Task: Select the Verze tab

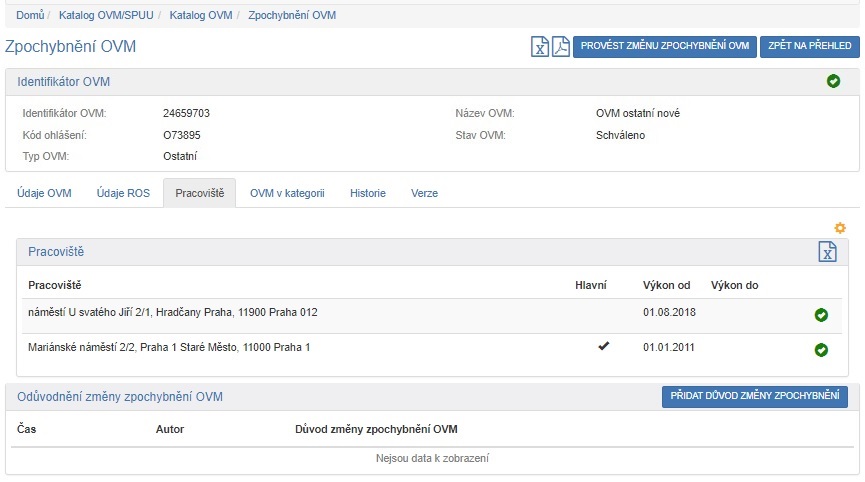Action: click(x=424, y=194)
